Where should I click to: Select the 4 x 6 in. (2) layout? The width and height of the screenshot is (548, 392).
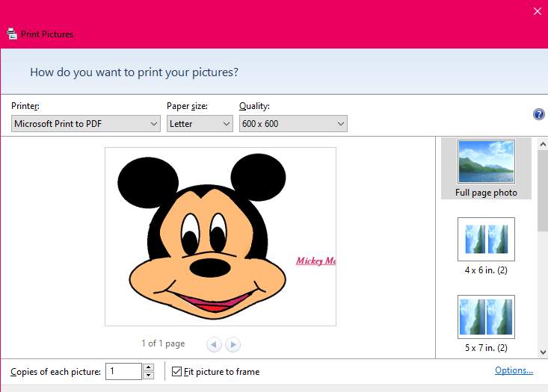click(x=486, y=246)
